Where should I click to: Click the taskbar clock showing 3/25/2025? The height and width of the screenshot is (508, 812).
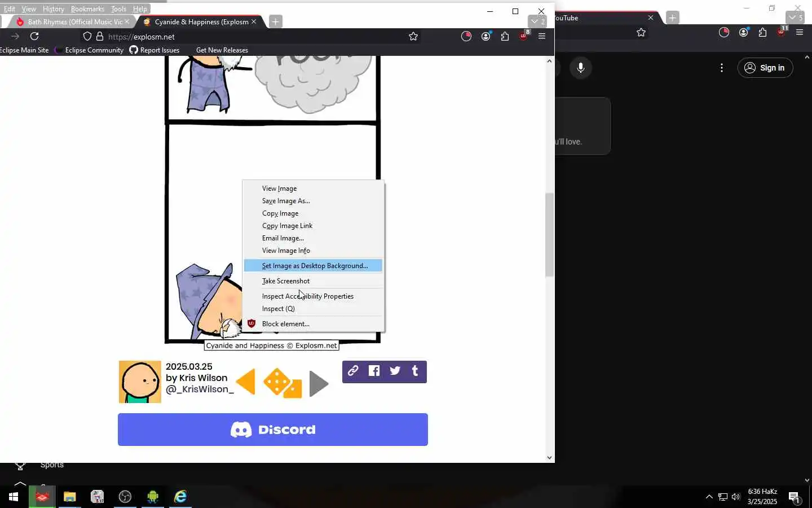click(x=762, y=497)
